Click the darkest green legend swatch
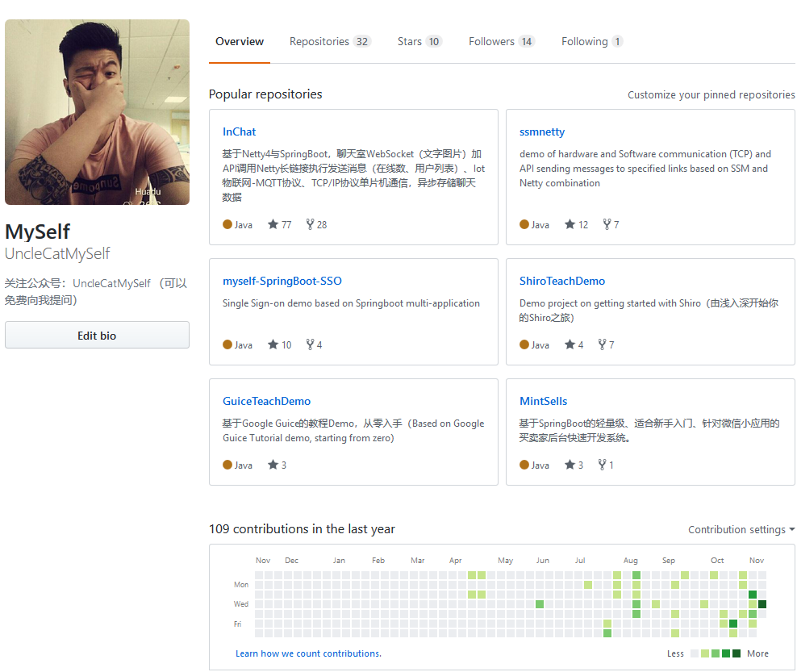This screenshot has height=672, width=797. (736, 653)
